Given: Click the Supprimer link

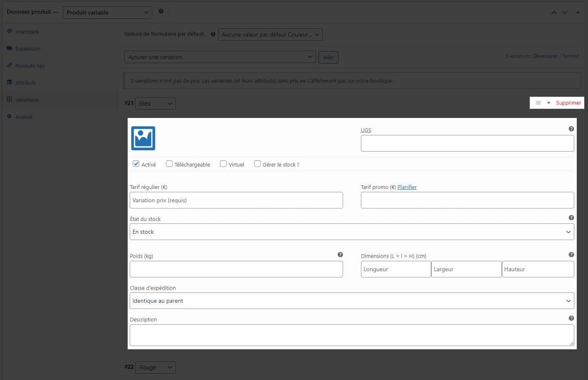Looking at the screenshot, I should (x=568, y=103).
